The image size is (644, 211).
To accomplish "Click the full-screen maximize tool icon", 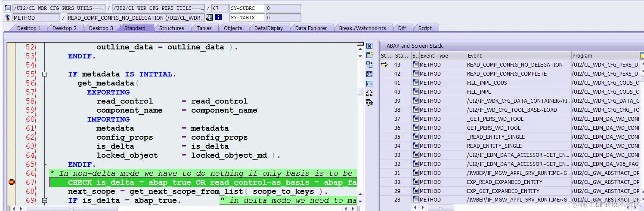I will pos(369,74).
